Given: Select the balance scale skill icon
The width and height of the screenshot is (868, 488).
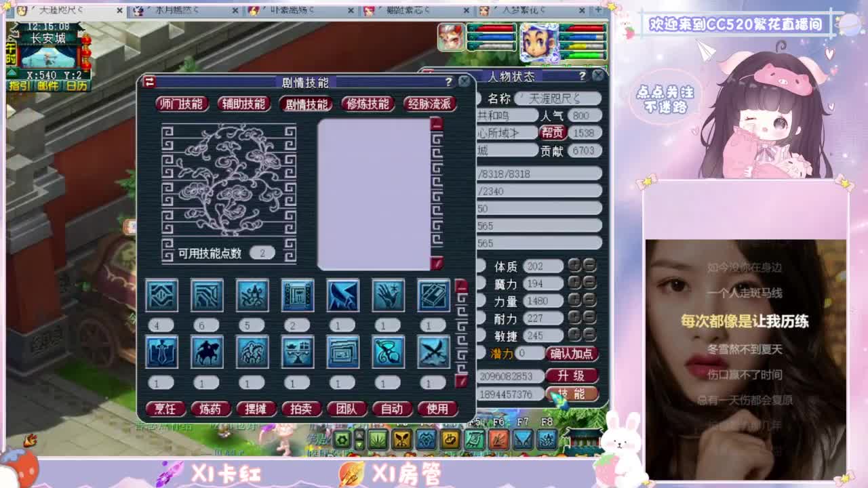Looking at the screenshot, I should [298, 352].
